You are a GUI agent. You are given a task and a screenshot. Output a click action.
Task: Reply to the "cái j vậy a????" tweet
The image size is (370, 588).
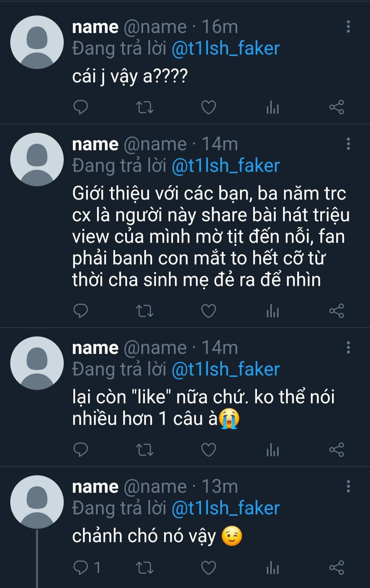click(x=81, y=107)
